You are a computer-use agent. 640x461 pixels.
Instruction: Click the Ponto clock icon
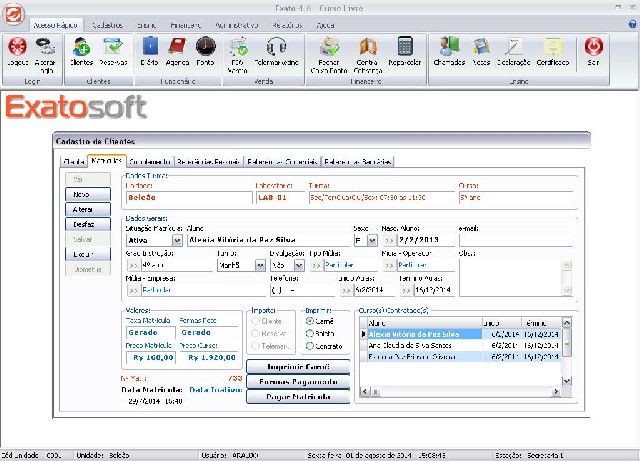pyautogui.click(x=205, y=46)
